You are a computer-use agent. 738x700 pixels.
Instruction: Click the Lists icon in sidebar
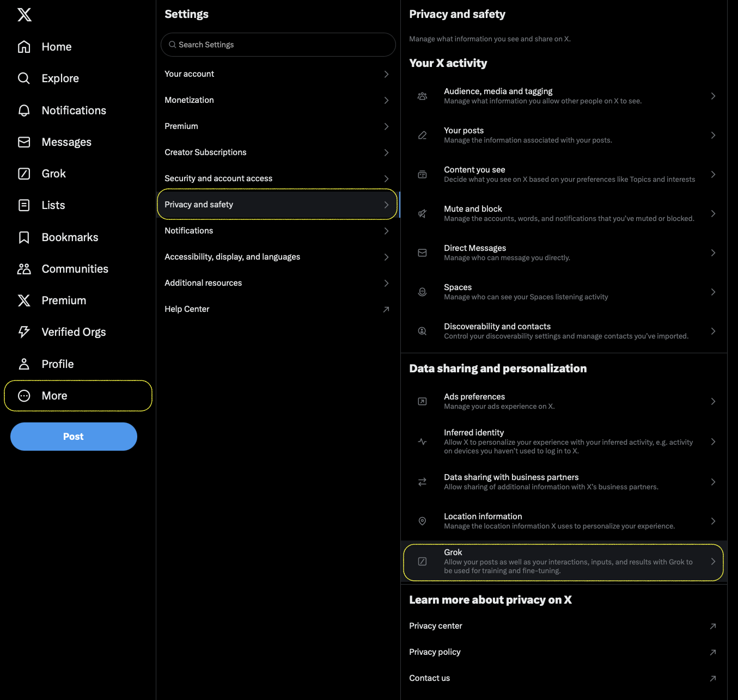24,205
